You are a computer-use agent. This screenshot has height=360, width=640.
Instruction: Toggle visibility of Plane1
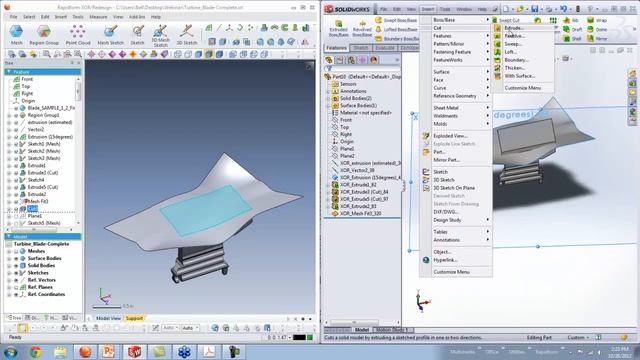[x=16, y=216]
